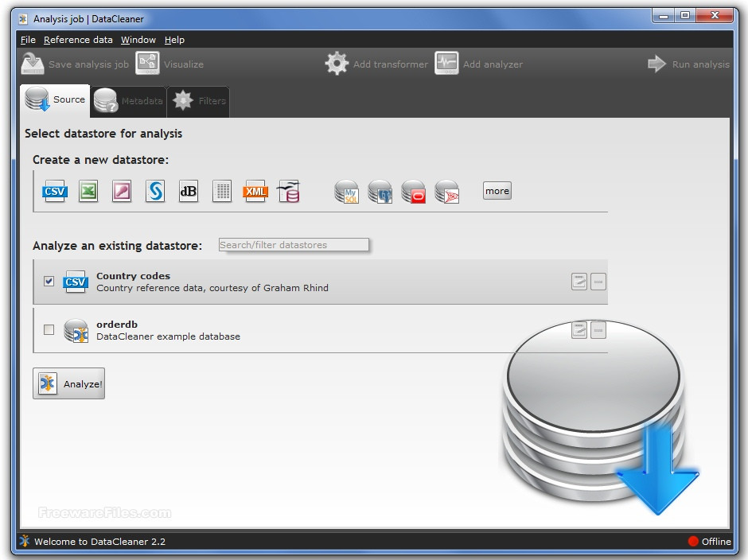Maximize the DataCleaner window

685,16
